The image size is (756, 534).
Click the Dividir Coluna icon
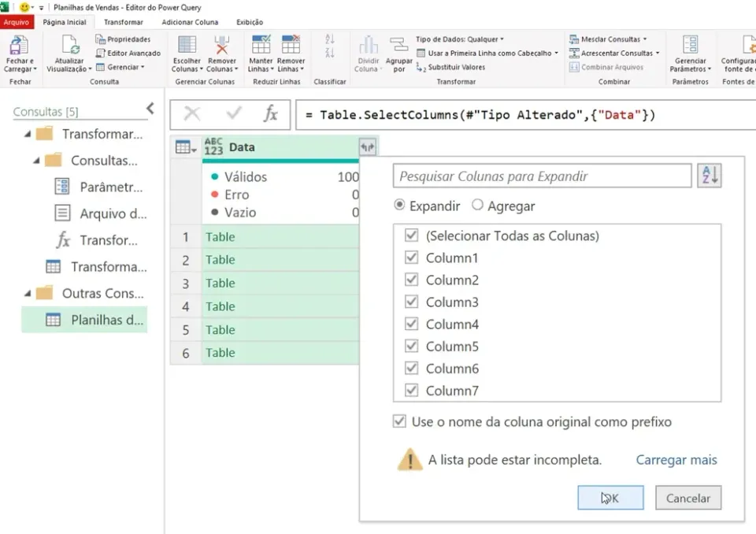click(369, 45)
